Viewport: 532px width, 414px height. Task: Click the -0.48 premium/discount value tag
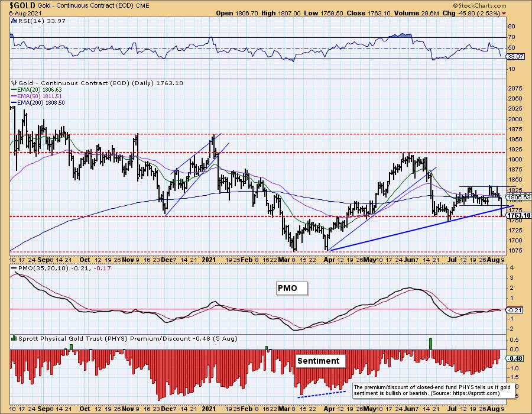coord(515,358)
